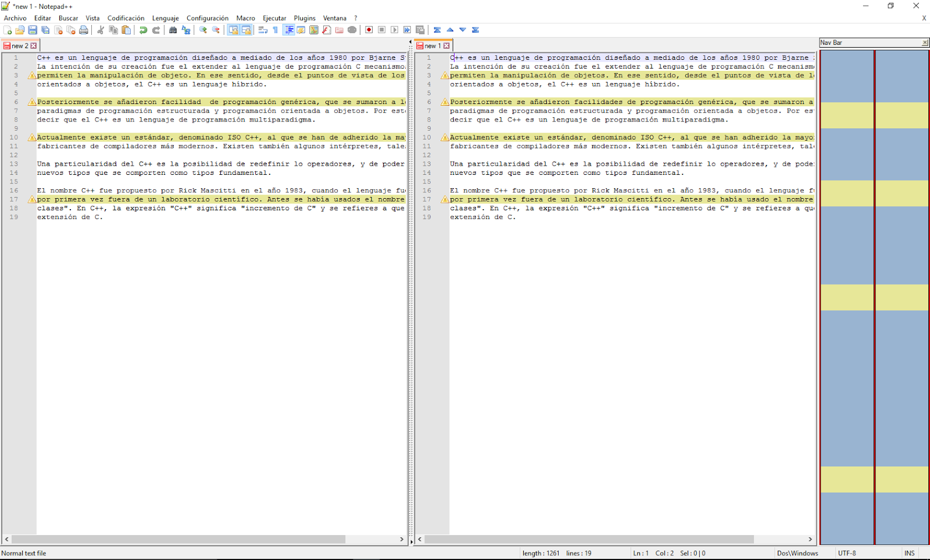Jump to the last difference
The width and height of the screenshot is (930, 560).
point(475,30)
